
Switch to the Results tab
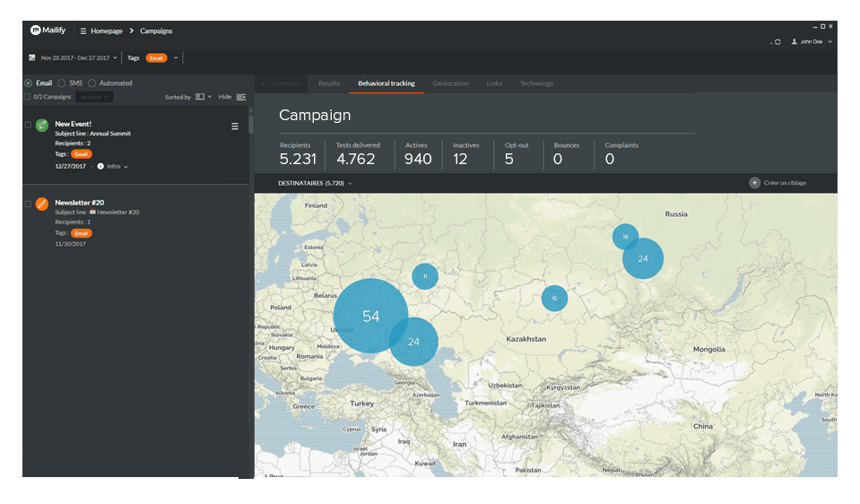click(329, 83)
